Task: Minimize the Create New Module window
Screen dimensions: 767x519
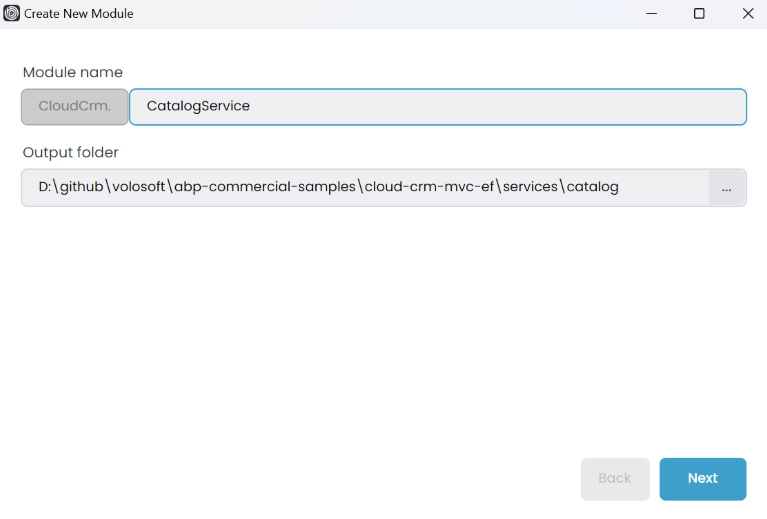Action: 651,14
